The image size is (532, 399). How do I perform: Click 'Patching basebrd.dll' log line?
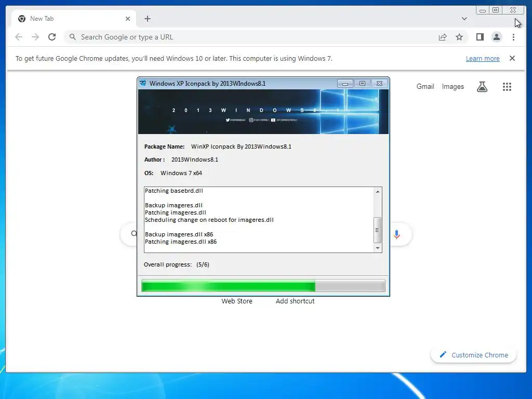(174, 191)
